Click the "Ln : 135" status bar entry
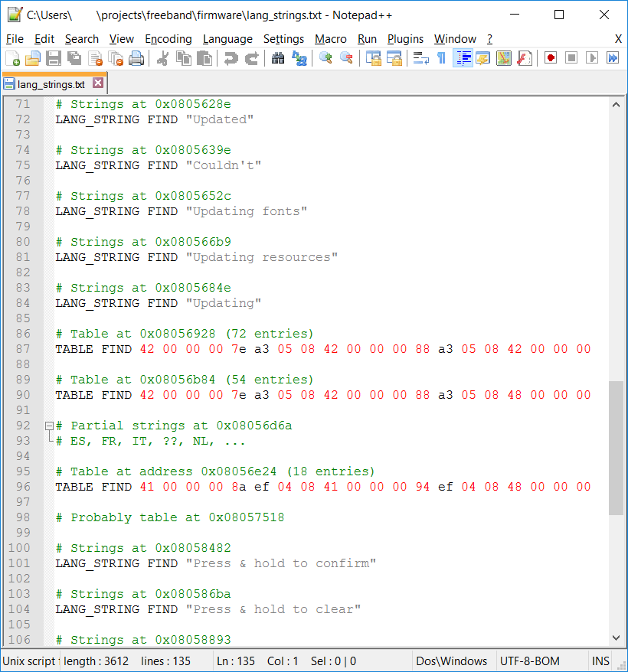The height and width of the screenshot is (672, 628). [x=236, y=661]
